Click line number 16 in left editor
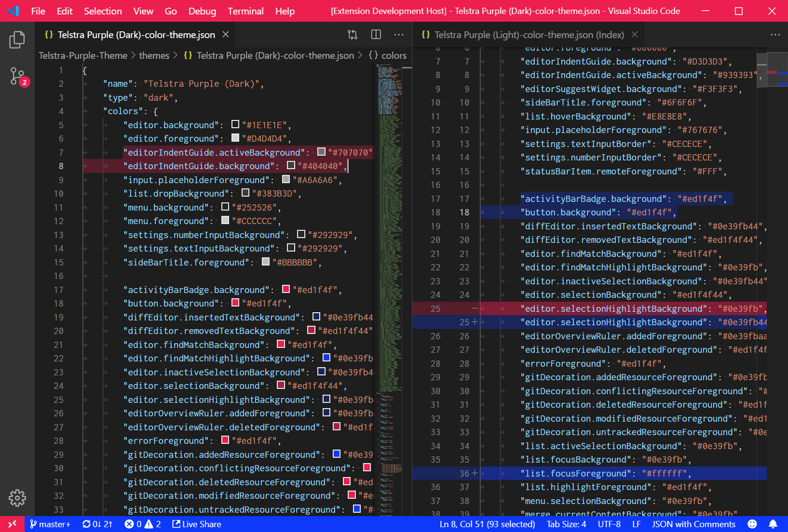 pos(58,276)
